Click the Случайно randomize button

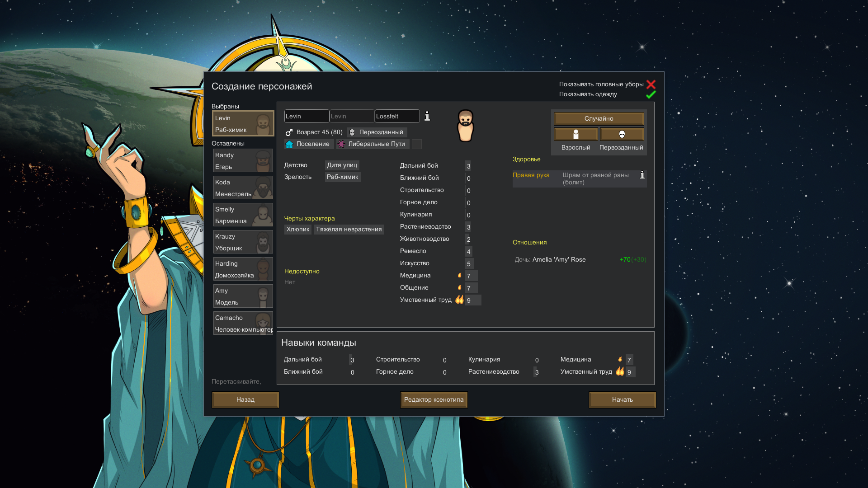click(599, 118)
